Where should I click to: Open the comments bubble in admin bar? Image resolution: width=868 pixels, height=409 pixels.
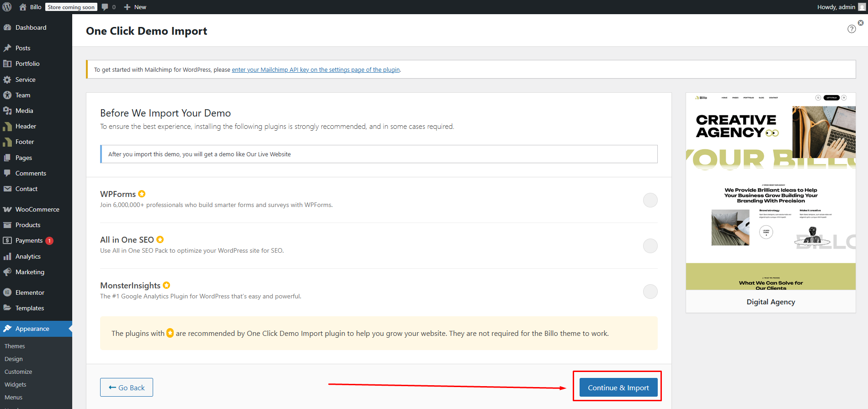108,7
